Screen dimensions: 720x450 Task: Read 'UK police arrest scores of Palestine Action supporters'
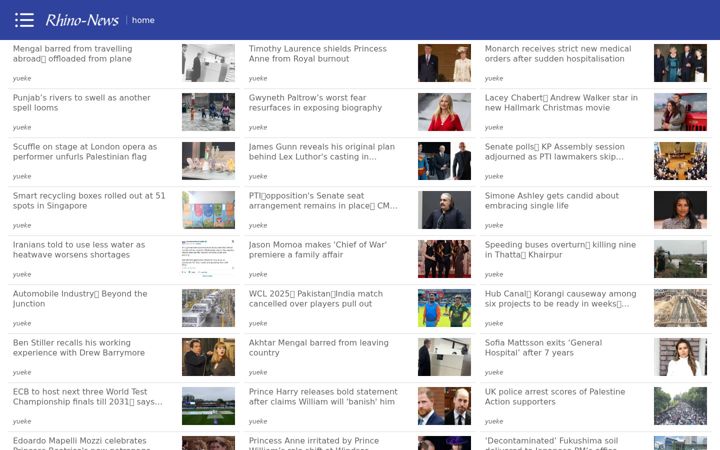point(555,397)
